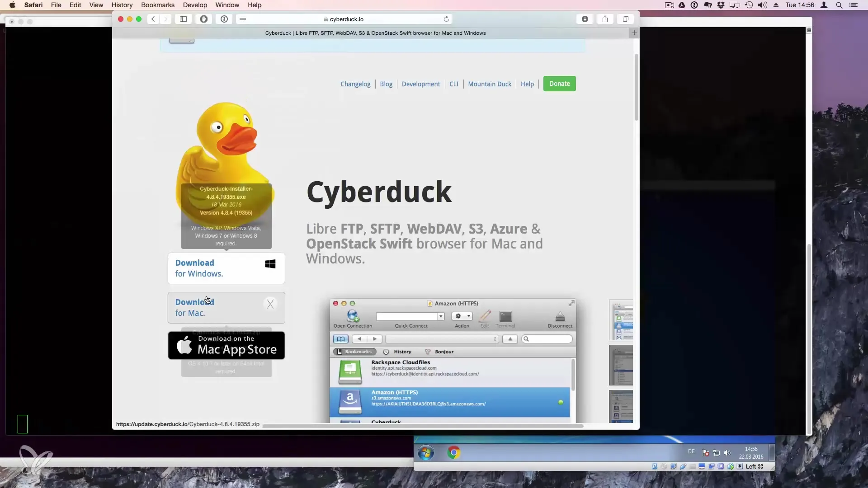Select the second screenshot thumbnail on right

621,365
